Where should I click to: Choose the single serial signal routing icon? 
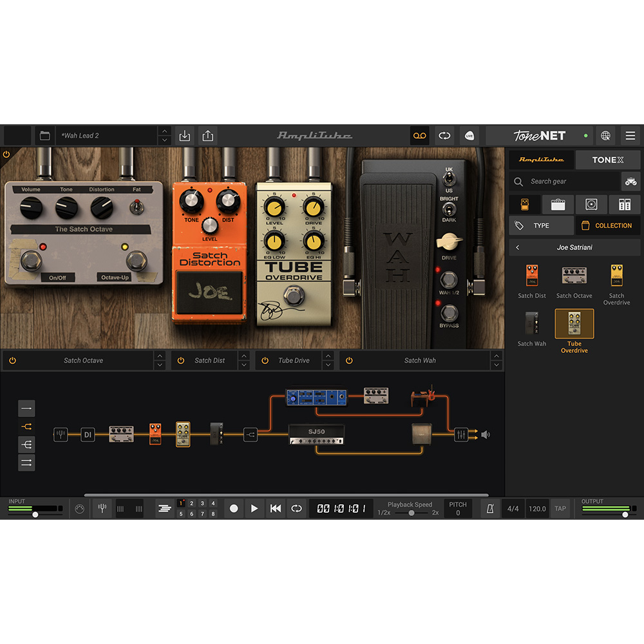pos(26,408)
